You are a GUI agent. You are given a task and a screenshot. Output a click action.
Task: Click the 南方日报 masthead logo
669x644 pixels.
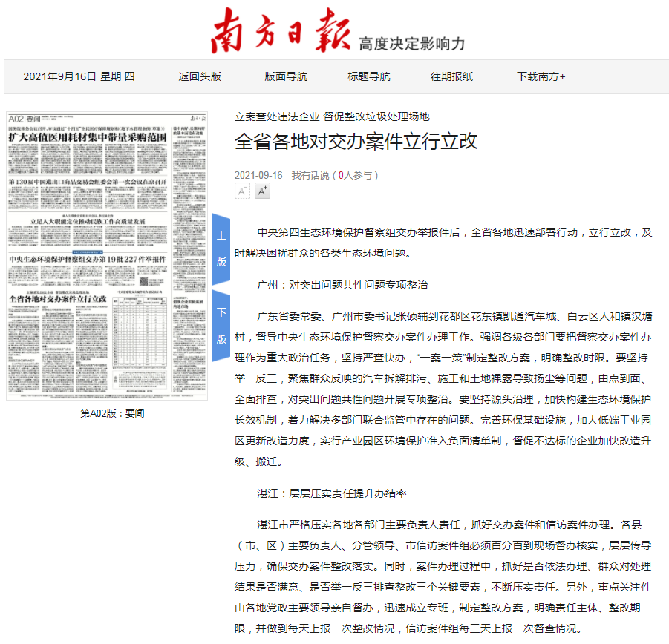pos(280,31)
